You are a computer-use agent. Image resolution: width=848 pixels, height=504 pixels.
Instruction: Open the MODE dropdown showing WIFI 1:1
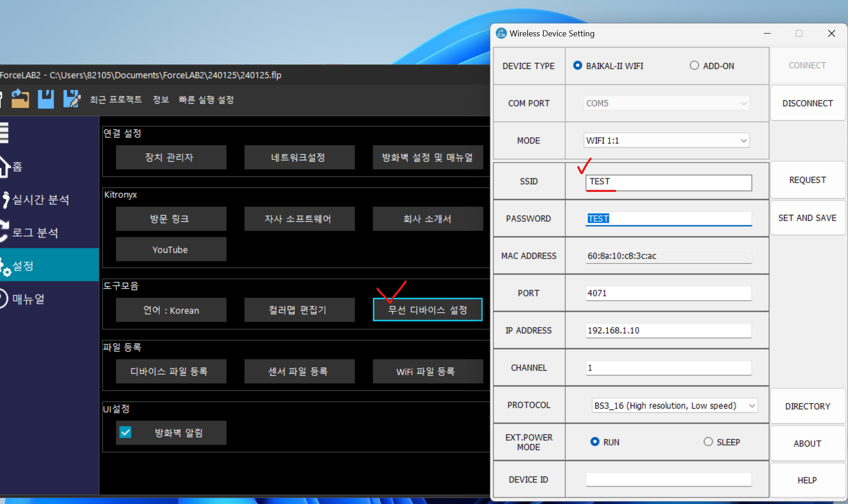click(x=667, y=140)
